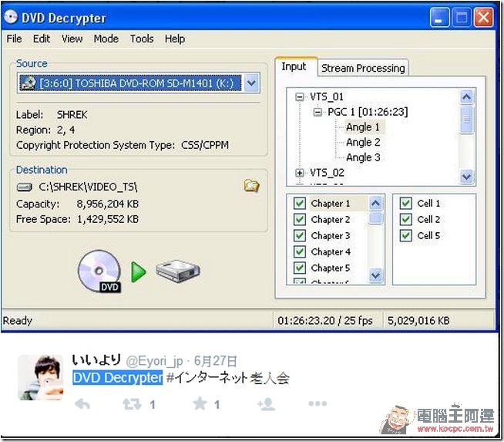Click the 5,029,016 KB status value
The height and width of the screenshot is (442, 504).
pos(418,321)
